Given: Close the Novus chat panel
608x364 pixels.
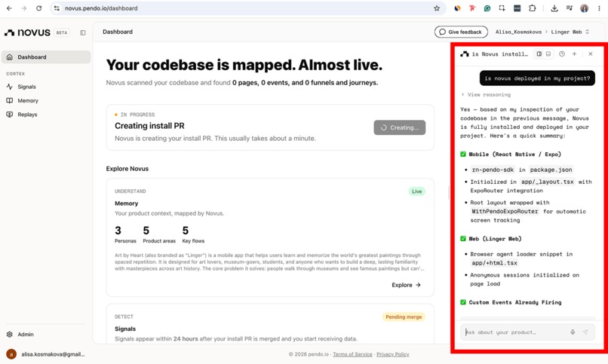Looking at the screenshot, I should [591, 54].
